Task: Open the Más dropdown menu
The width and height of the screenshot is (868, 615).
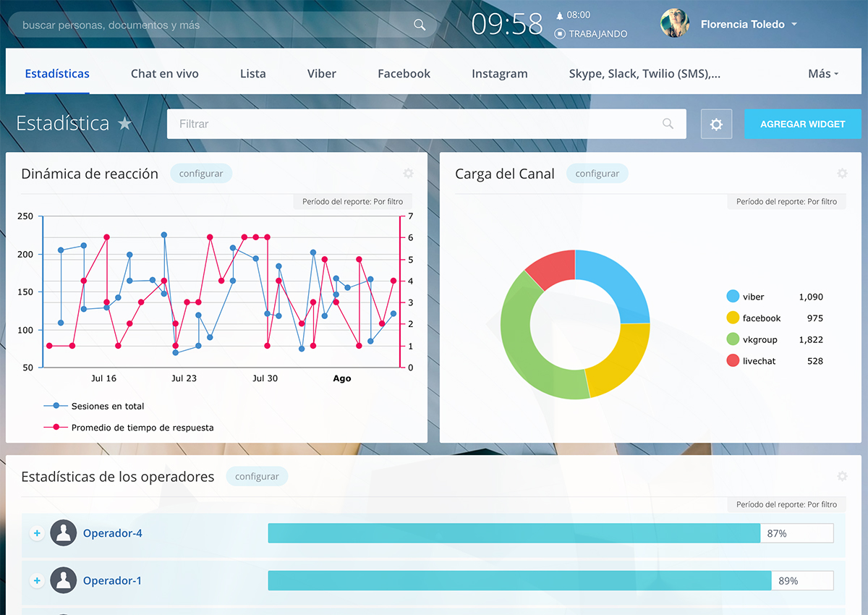Action: tap(822, 74)
